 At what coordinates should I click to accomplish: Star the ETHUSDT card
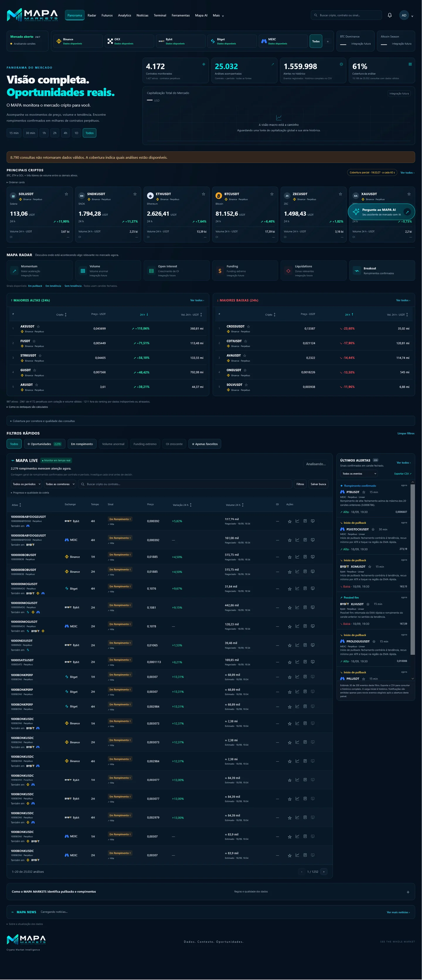pos(204,194)
